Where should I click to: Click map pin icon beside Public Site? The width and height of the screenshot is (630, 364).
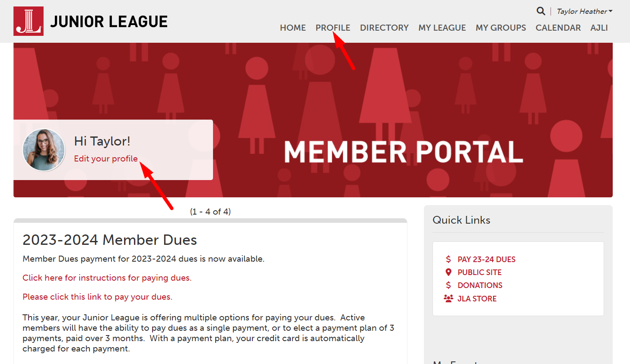(449, 272)
